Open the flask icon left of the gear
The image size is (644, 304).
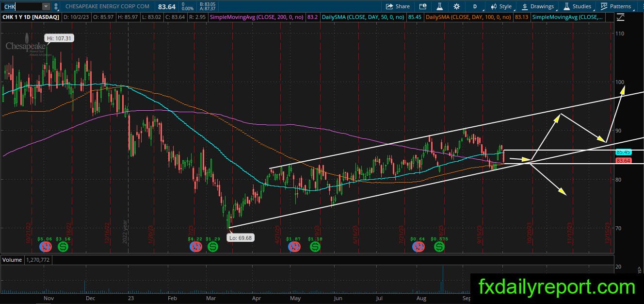click(440, 6)
